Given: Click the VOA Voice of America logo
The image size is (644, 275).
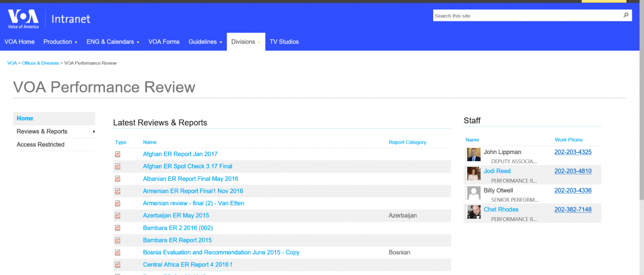Looking at the screenshot, I should [x=24, y=19].
